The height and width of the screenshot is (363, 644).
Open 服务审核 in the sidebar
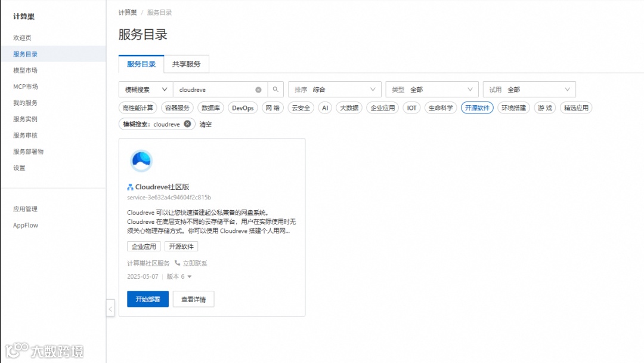click(x=26, y=136)
